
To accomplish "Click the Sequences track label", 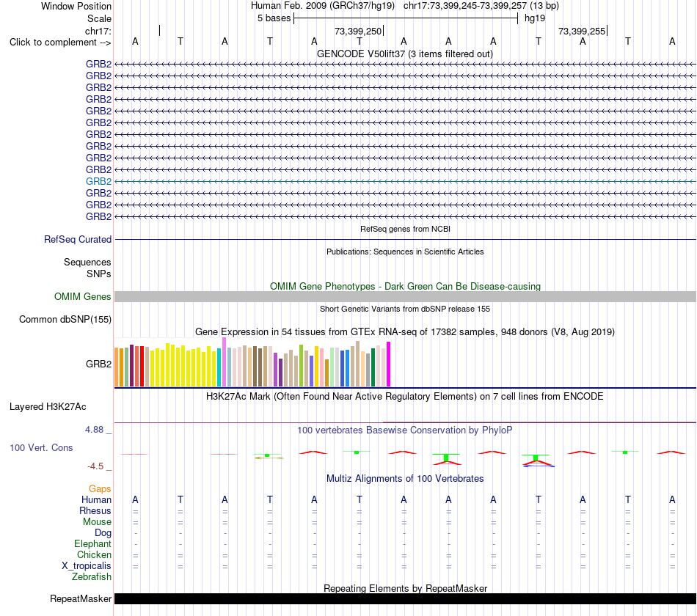I will point(87,263).
